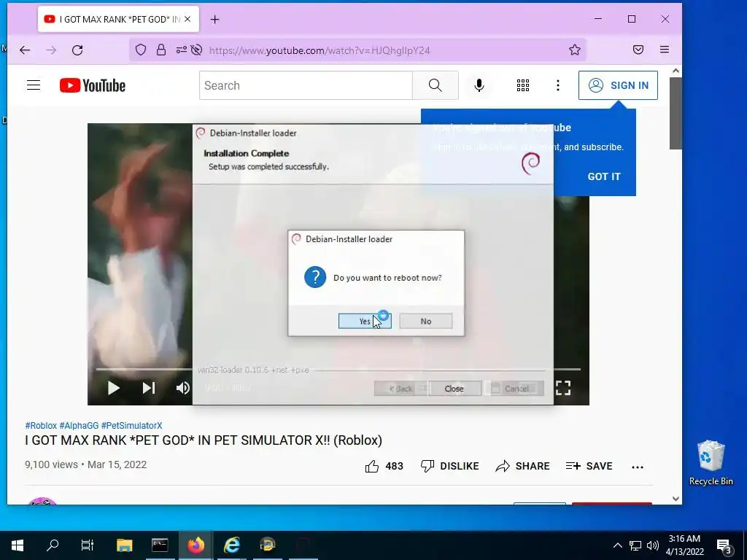Dismiss YouTube sign-out notice with GOT IT

tap(603, 176)
